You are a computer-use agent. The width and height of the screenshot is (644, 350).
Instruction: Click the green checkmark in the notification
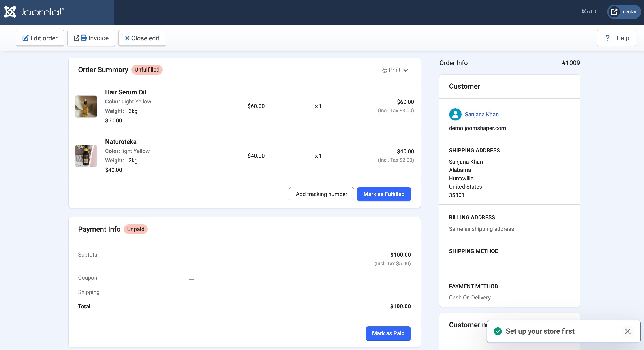click(498, 331)
